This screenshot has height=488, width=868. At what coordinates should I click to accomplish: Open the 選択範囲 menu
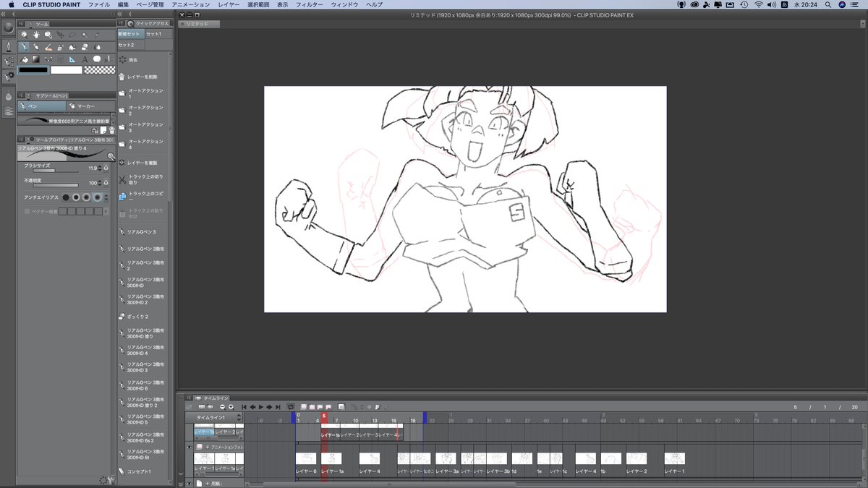coord(258,4)
